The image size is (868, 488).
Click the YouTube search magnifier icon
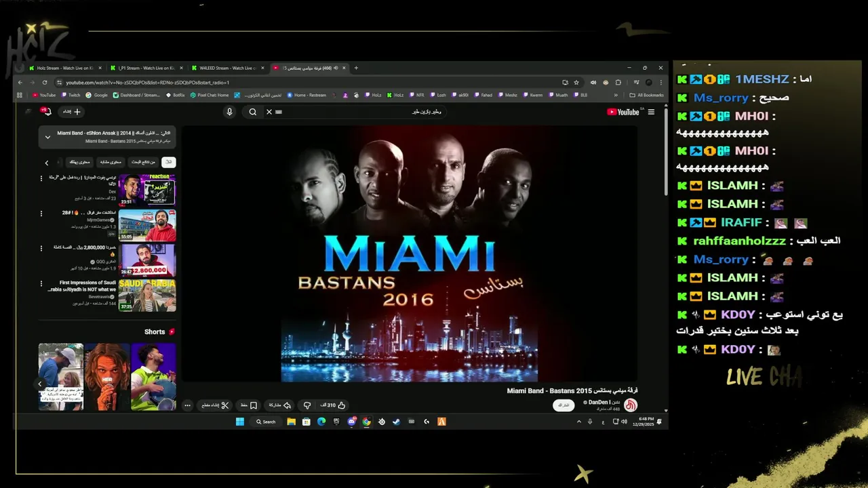pos(252,112)
